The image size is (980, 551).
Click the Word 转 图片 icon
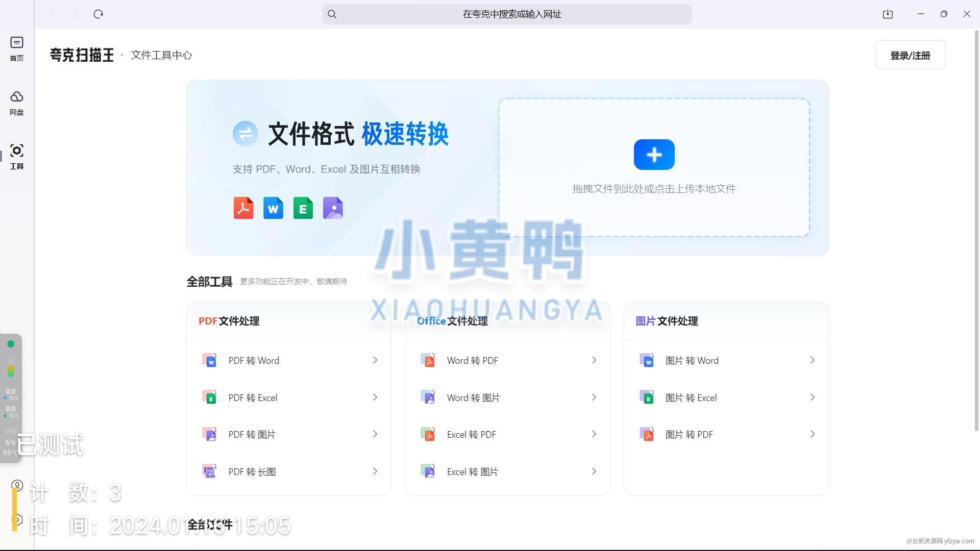click(428, 397)
